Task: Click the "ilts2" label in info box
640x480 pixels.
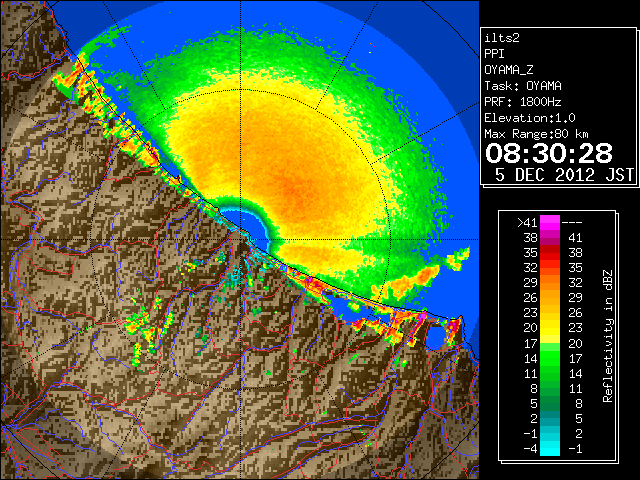Action: coord(502,38)
